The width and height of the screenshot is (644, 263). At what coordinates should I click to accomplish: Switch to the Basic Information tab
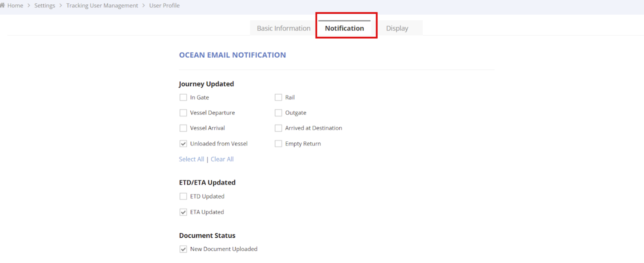(x=283, y=28)
